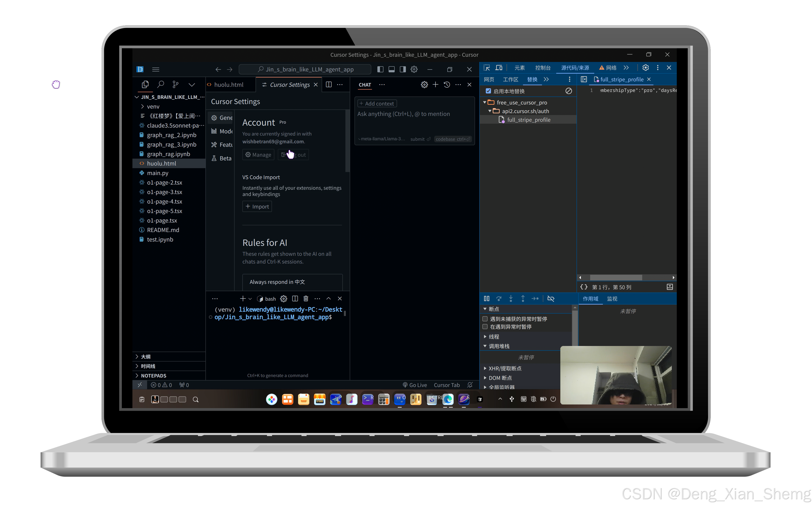Viewport: 812px width, 507px height.
Task: Open the 控制台 DevTools tab
Action: coord(543,68)
